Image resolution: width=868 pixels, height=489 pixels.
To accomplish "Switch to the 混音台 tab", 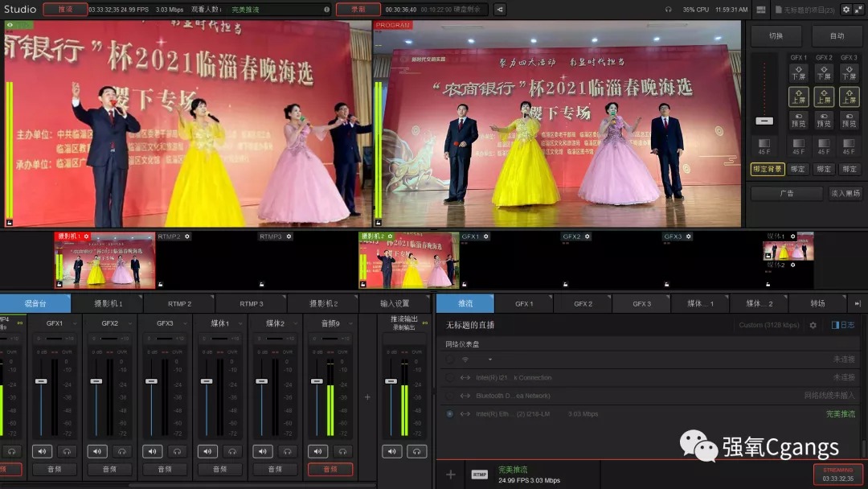I will point(35,303).
